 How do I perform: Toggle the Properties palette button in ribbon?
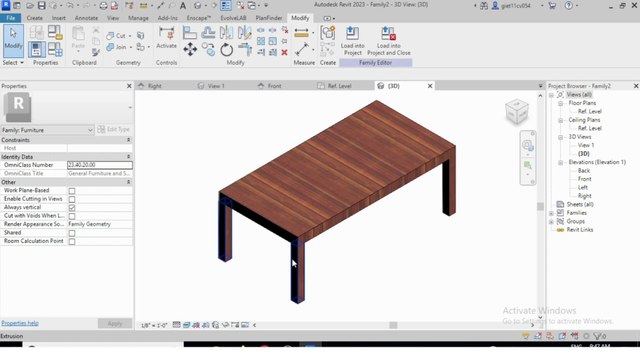(x=37, y=49)
